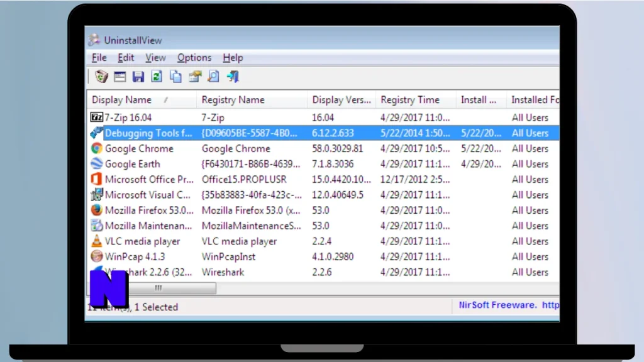This screenshot has width=644, height=362.
Task: Click version 2.2.4 of VLC
Action: pos(321,241)
